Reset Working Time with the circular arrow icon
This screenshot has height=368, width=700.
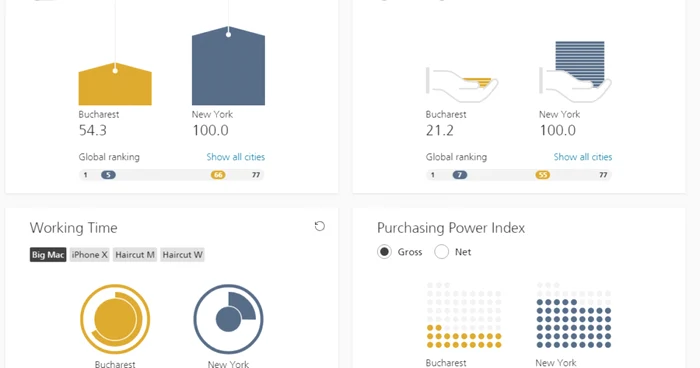320,226
